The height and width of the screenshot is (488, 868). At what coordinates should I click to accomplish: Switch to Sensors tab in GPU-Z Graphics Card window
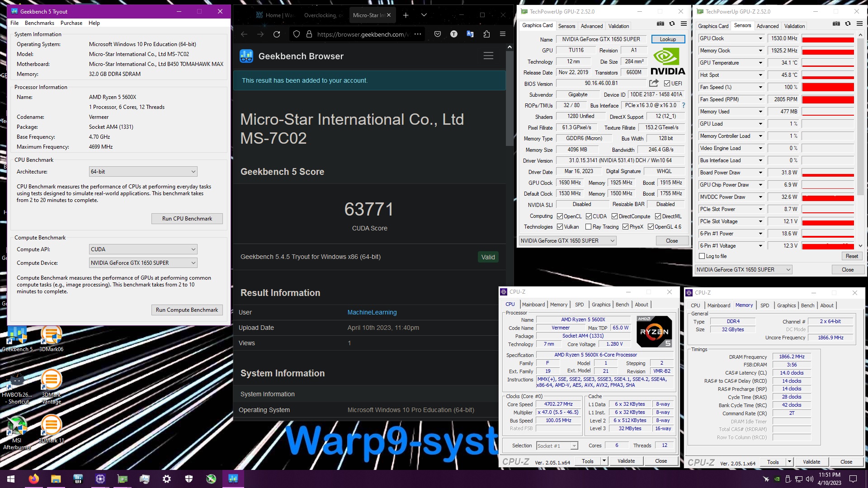pyautogui.click(x=566, y=26)
